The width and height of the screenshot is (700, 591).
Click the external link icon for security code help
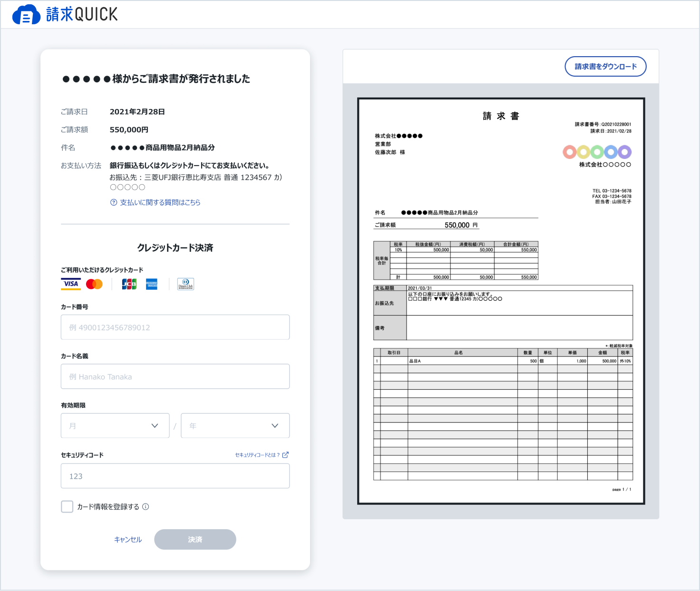[x=285, y=455]
